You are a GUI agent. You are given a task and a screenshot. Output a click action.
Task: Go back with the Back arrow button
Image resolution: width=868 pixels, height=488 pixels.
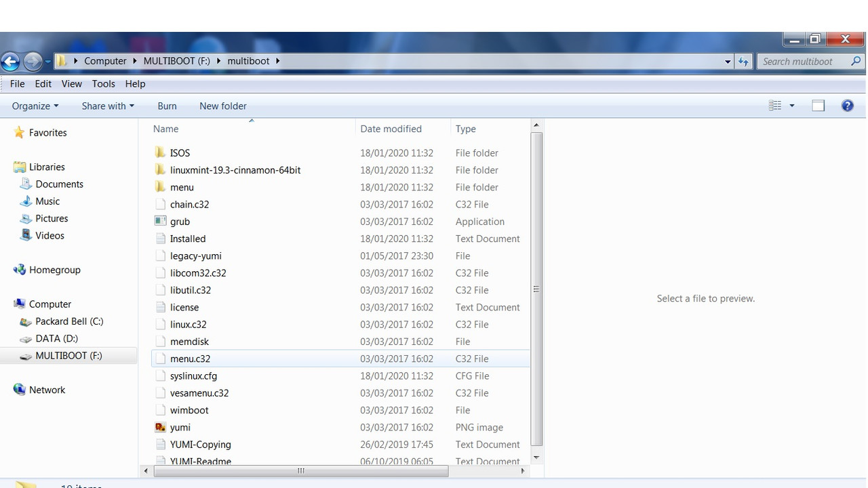(x=10, y=62)
